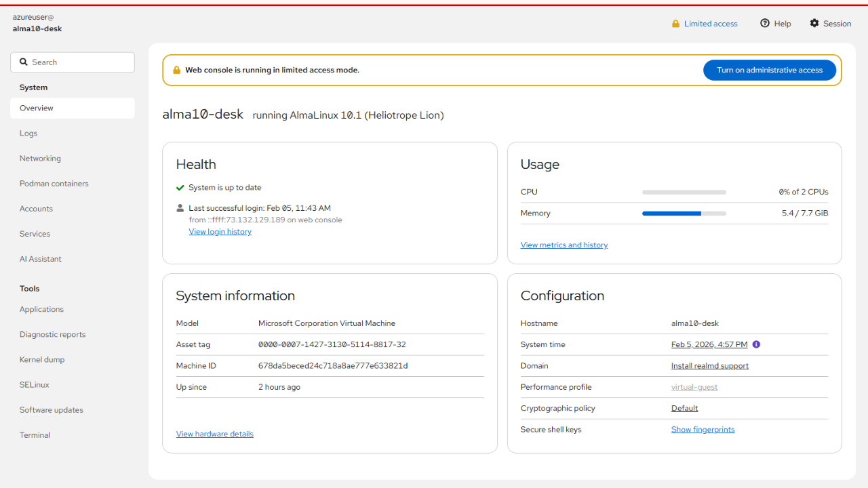This screenshot has width=868, height=488.
Task: Open the SELinux page
Action: pos(73,385)
